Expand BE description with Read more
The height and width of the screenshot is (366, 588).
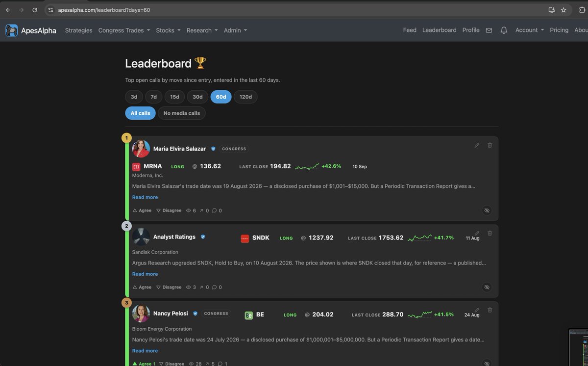click(x=145, y=351)
